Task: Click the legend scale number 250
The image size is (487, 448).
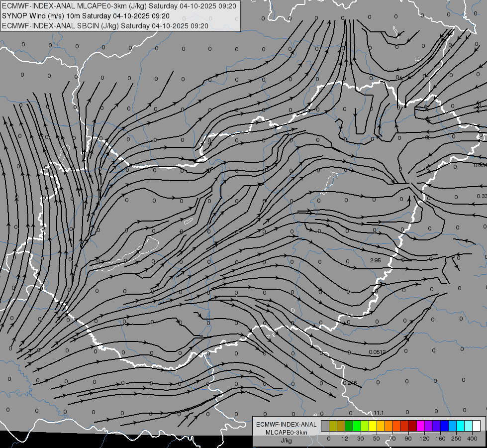Action: 456,439
